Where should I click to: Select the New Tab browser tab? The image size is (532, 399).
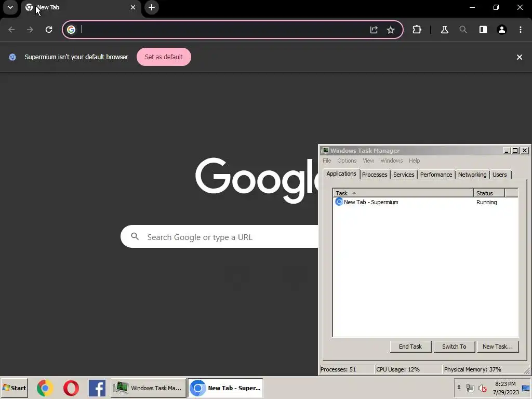click(x=80, y=7)
